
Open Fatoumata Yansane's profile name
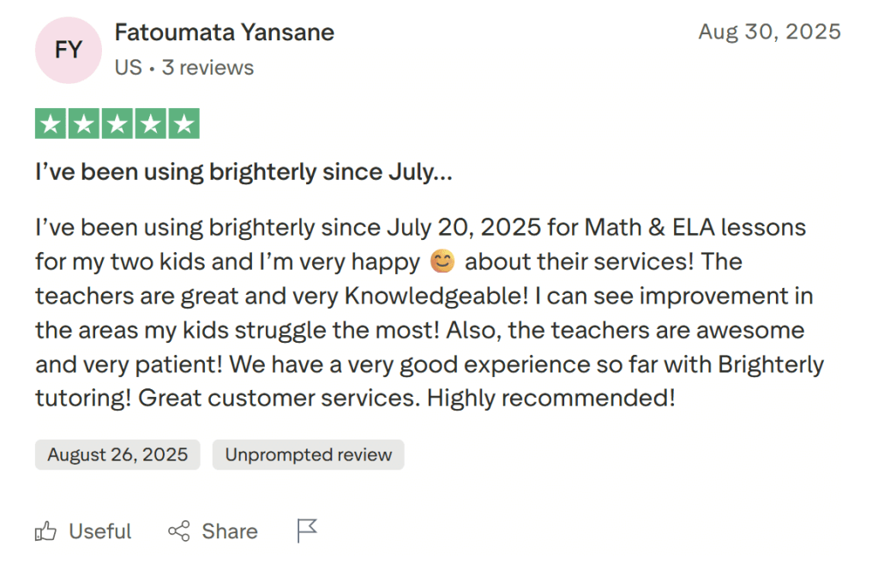[x=224, y=33]
